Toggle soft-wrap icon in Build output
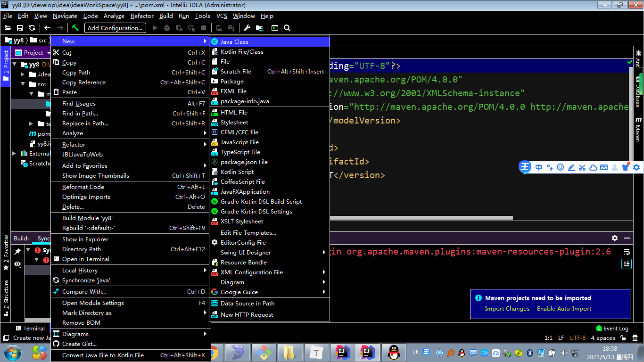 coord(627,252)
